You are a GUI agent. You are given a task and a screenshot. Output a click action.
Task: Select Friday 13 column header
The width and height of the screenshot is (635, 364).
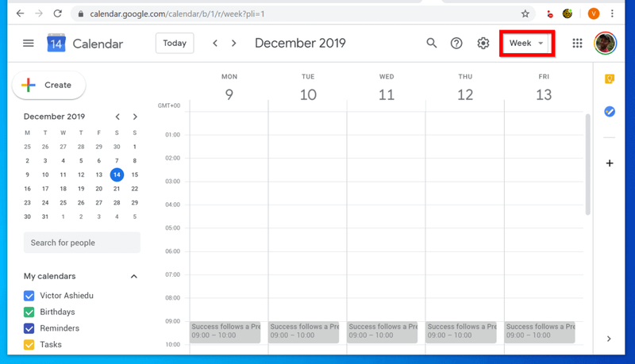544,88
